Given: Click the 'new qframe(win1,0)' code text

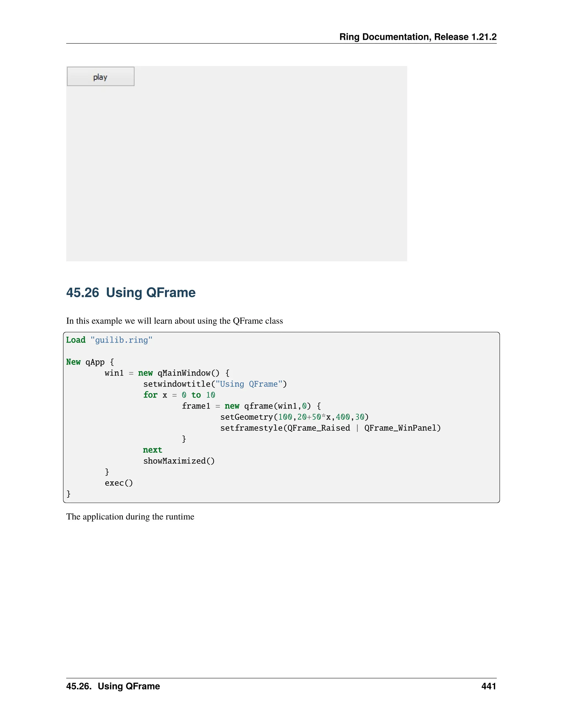Looking at the screenshot, I should click(267, 406).
